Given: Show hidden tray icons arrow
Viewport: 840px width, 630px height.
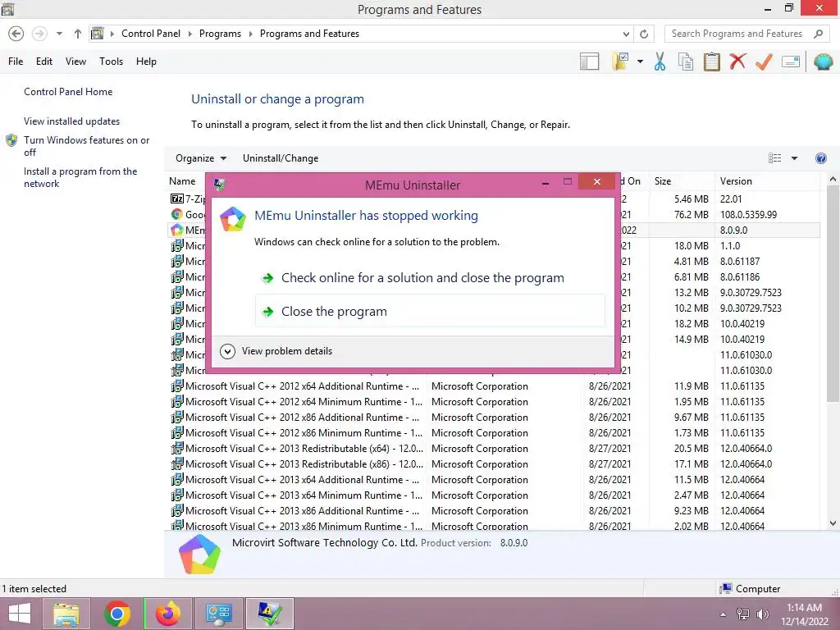Looking at the screenshot, I should (724, 614).
